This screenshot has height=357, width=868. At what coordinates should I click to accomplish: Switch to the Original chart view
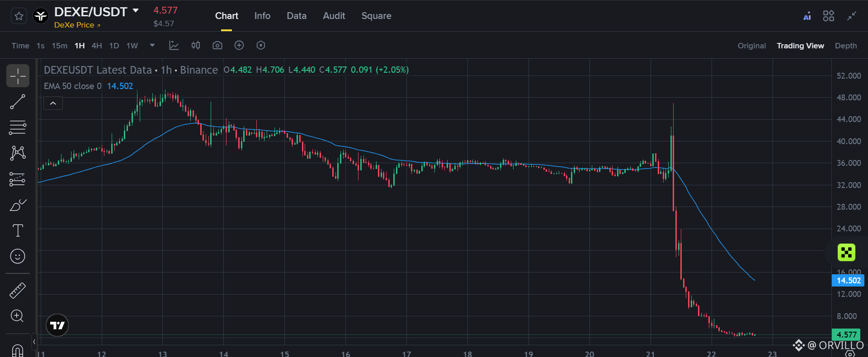tap(752, 46)
